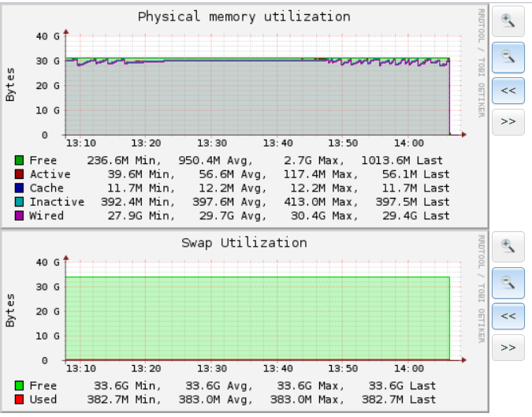Click the 117.4M Max value for Active
Image resolution: width=532 pixels, height=417 pixels.
coord(321,174)
